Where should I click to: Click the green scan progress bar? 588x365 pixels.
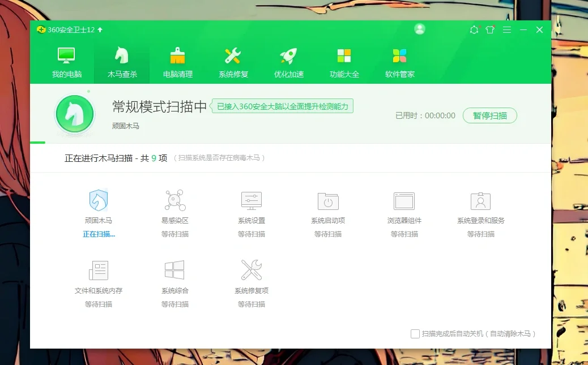38,142
